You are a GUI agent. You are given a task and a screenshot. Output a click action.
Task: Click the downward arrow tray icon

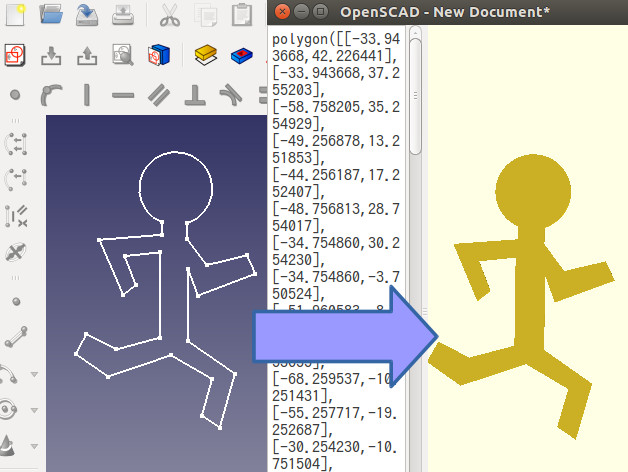51,56
